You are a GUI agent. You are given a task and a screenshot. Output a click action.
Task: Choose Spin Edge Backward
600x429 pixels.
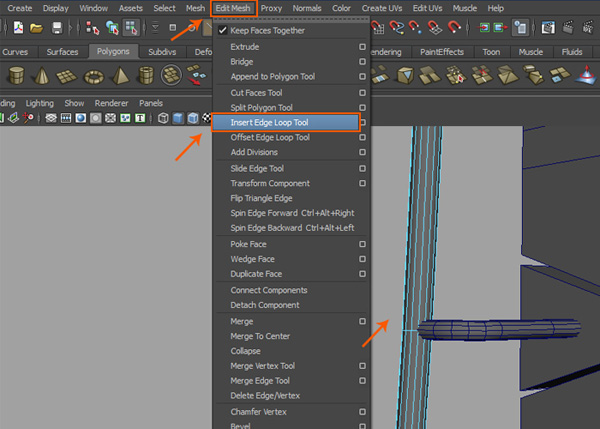point(291,228)
